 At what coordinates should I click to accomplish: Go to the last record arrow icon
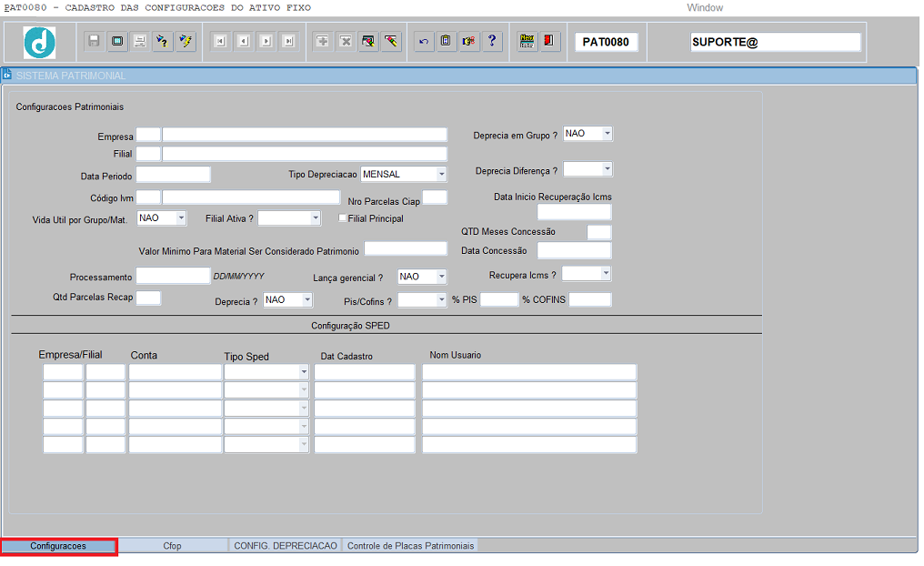tap(289, 41)
